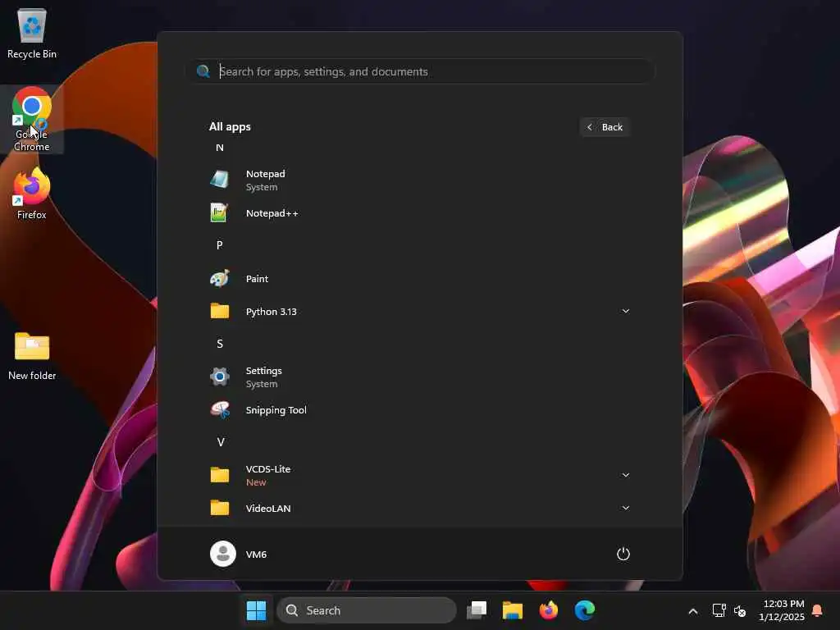This screenshot has height=630, width=840.
Task: Open the clock and date flyout
Action: click(x=782, y=610)
